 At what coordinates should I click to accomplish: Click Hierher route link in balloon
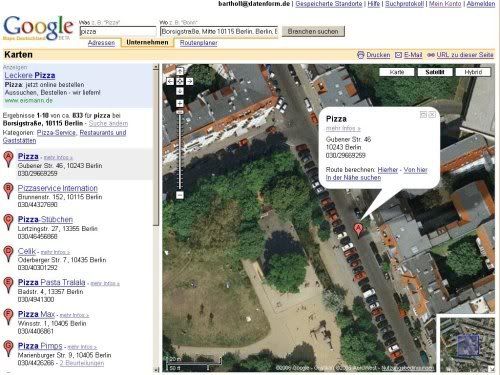coord(388,170)
